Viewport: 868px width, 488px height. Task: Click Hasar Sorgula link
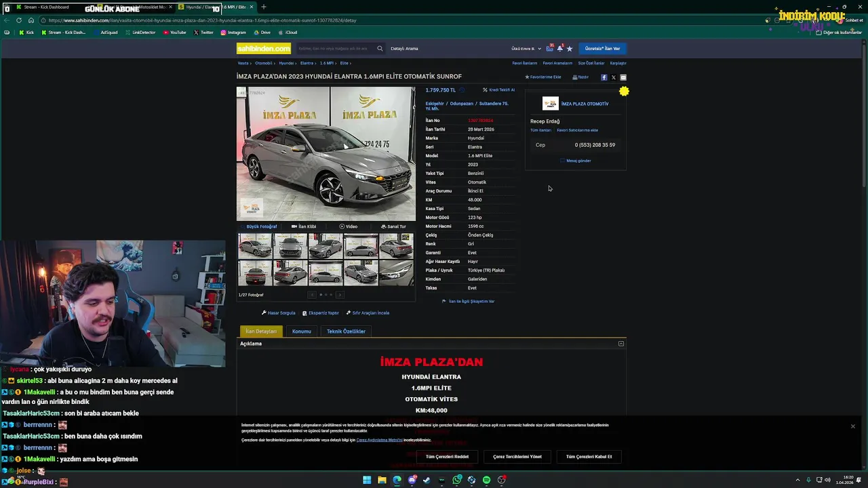click(279, 313)
